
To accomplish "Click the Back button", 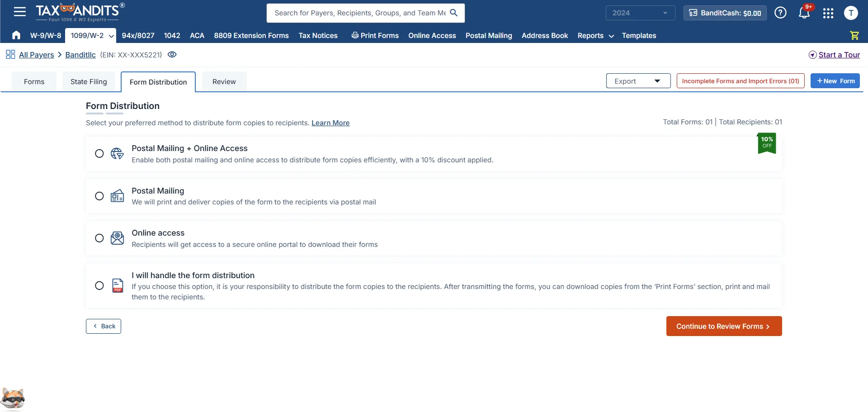I will (104, 326).
